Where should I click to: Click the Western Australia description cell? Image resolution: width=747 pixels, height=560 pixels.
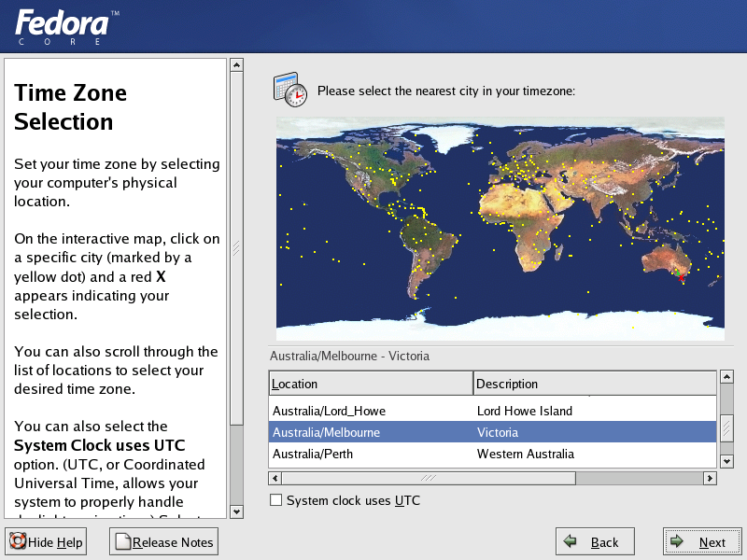pyautogui.click(x=526, y=454)
